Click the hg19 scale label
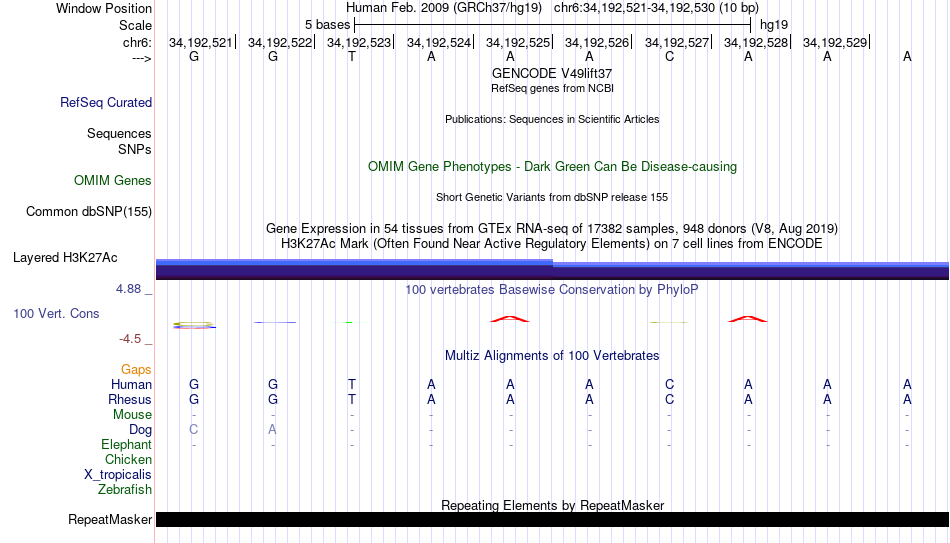This screenshot has width=950, height=543. (774, 25)
